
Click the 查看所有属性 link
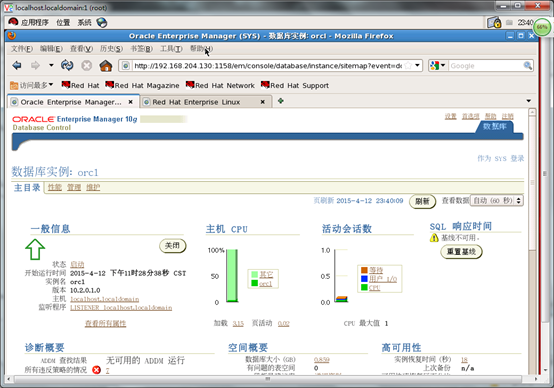[105, 323]
